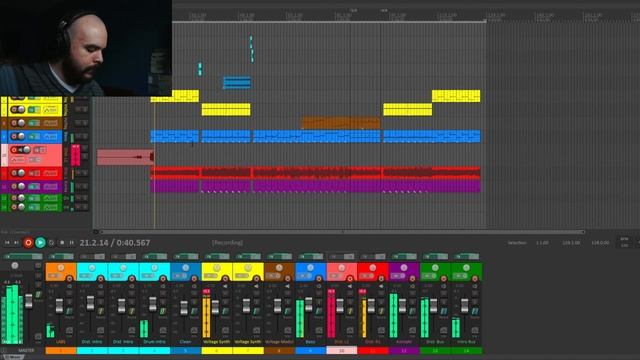
Task: Select mixer track number 5 label
Action: click(x=185, y=351)
